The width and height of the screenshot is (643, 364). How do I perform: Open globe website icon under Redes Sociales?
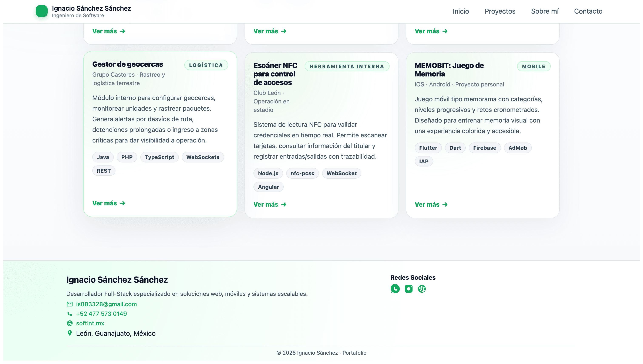pos(422,289)
